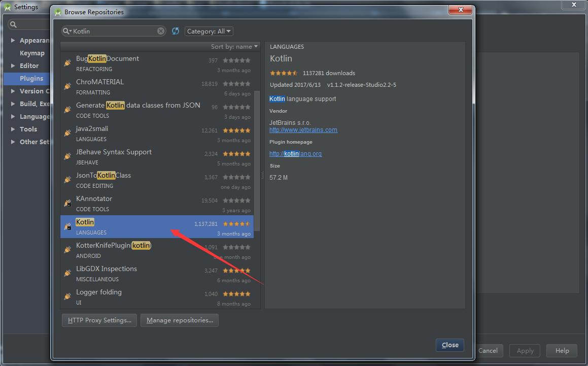Click the plug icon beside JsonToKotlinClass
The image size is (588, 366).
click(x=67, y=180)
